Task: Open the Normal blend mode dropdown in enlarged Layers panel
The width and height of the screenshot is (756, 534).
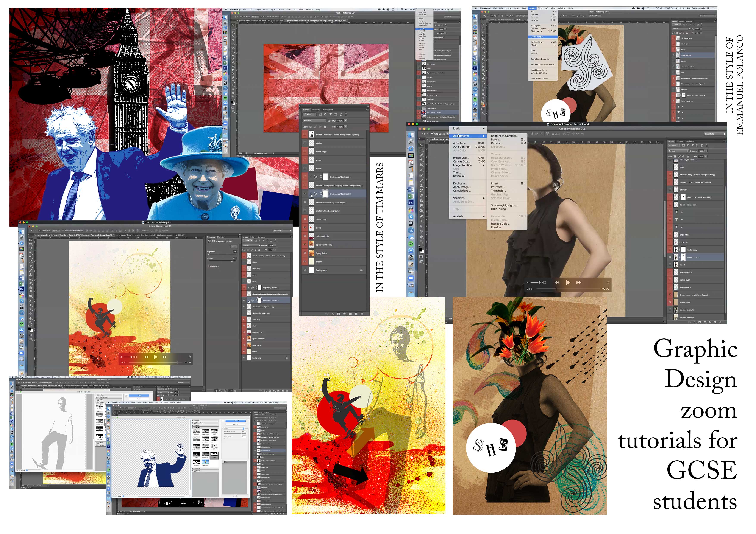Action: [315, 121]
